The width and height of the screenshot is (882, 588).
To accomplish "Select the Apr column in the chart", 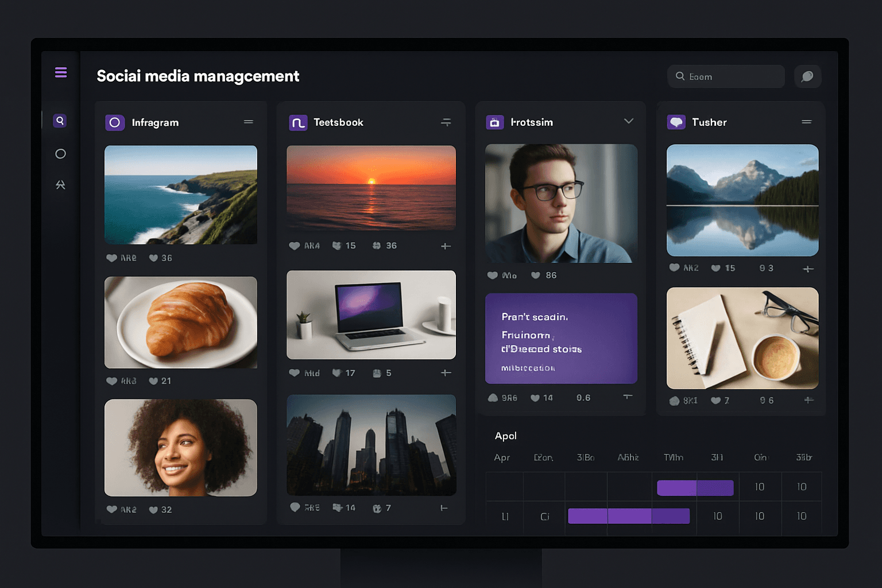I will (502, 458).
